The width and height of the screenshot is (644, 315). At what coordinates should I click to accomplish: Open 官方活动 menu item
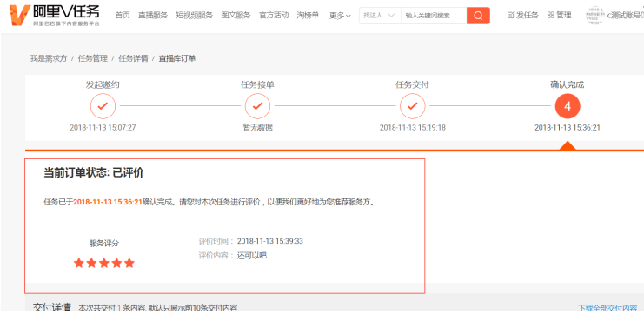click(x=274, y=15)
